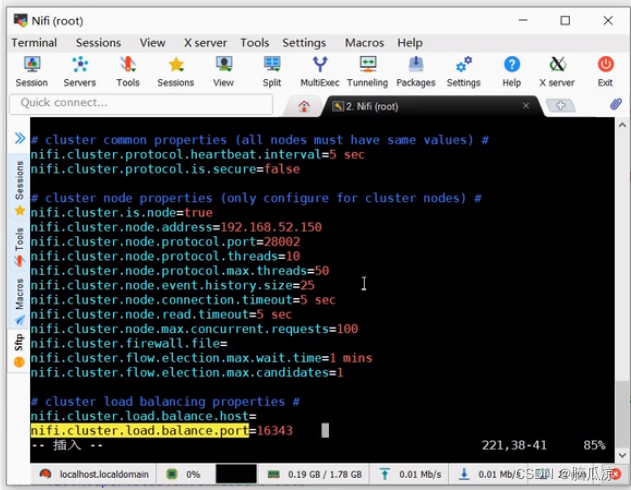Open the X server menu
The width and height of the screenshot is (631, 490).
coord(205,43)
